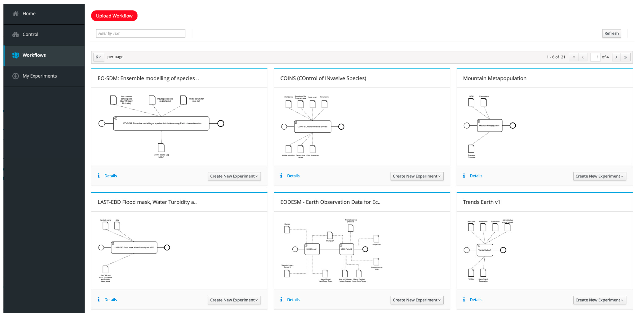Click the Control dashboard icon
Screen dimensions: 644x316
click(x=15, y=35)
